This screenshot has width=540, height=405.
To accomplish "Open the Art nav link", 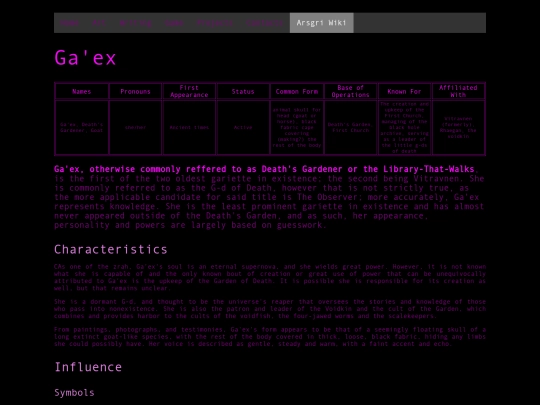I will pyautogui.click(x=99, y=23).
